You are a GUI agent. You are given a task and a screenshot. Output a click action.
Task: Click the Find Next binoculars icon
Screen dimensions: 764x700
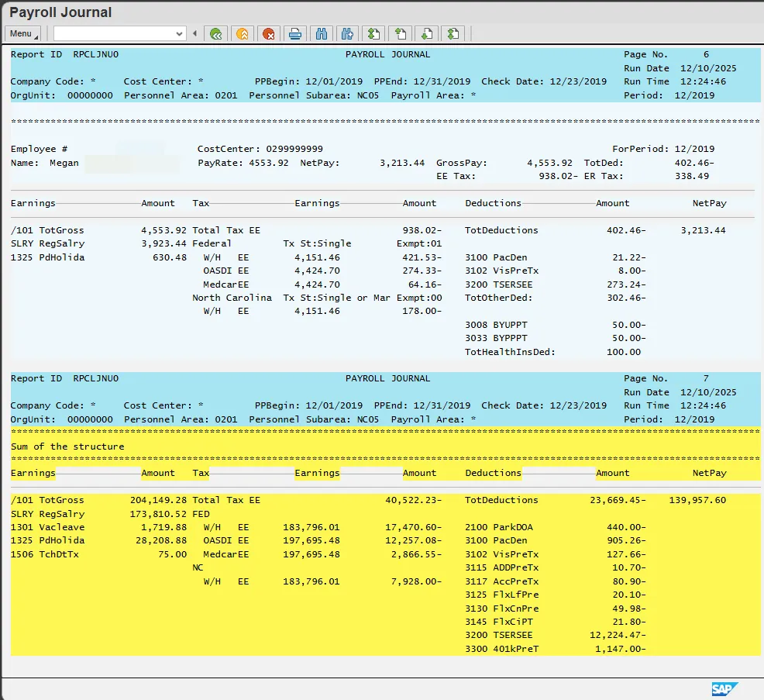pyautogui.click(x=347, y=33)
